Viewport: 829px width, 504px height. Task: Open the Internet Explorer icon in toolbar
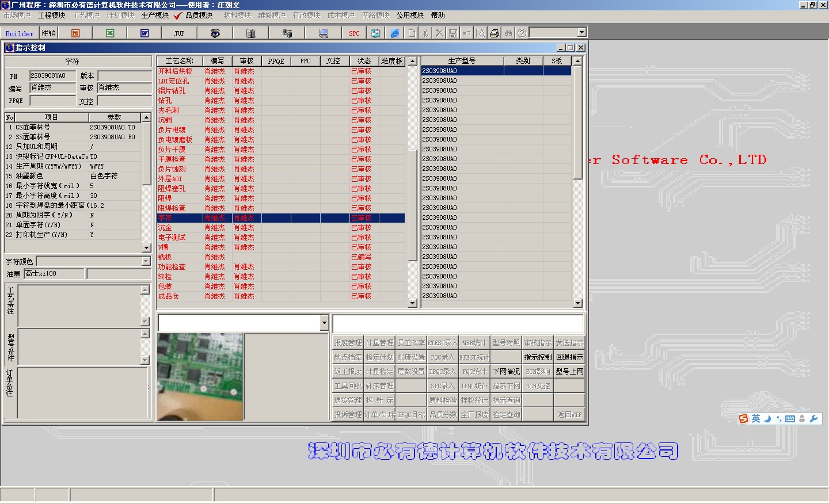coord(395,33)
